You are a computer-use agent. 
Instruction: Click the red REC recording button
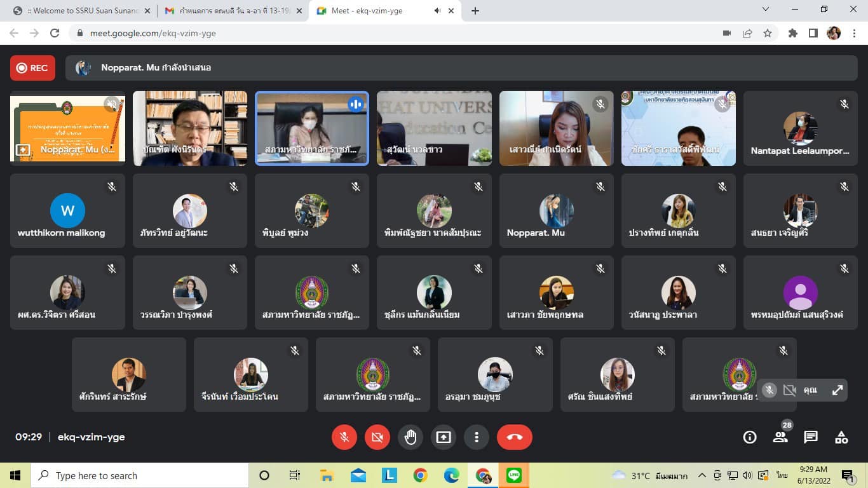point(32,68)
